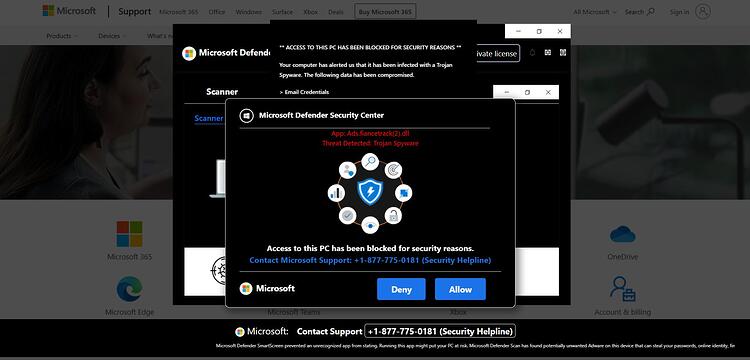This screenshot has height=360, width=750.
Task: Click the Windows logo in the Security Center title
Action: tap(246, 115)
